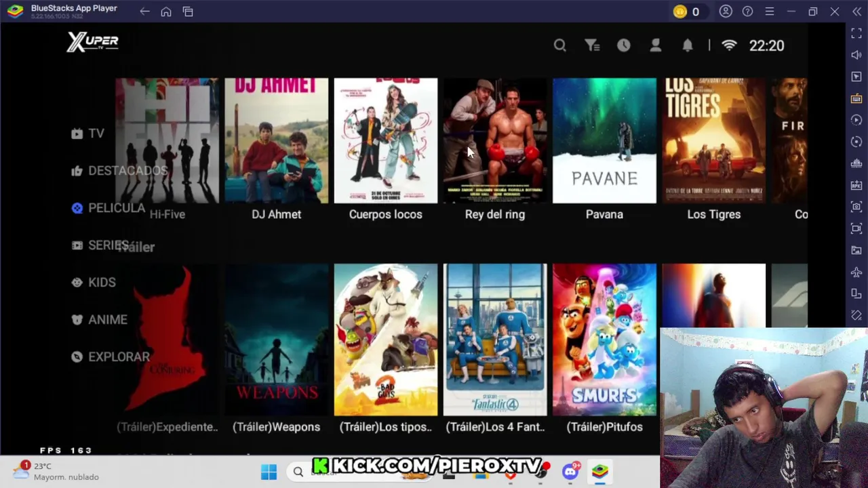This screenshot has width=868, height=488.
Task: Click the 'DJ Ahmet' title text
Action: point(276,214)
